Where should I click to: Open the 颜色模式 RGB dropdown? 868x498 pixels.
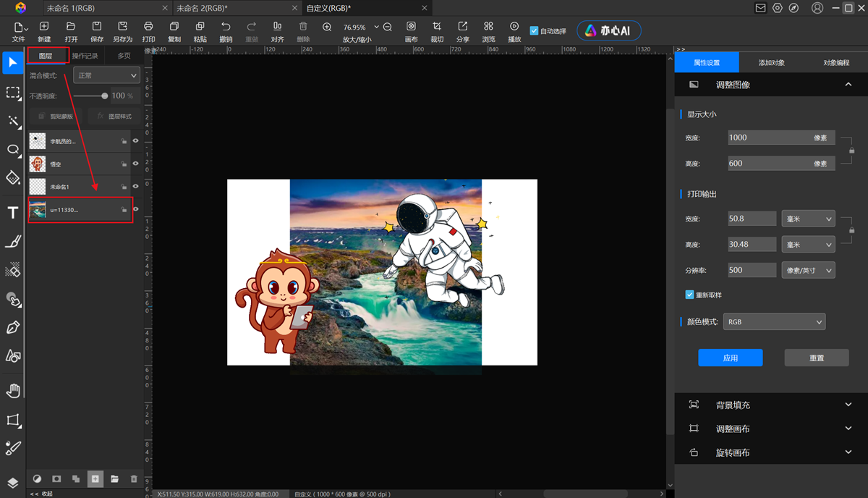[x=774, y=322]
